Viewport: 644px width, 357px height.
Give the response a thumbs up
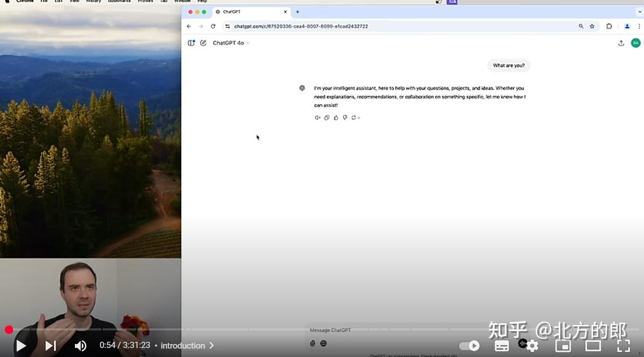(336, 117)
